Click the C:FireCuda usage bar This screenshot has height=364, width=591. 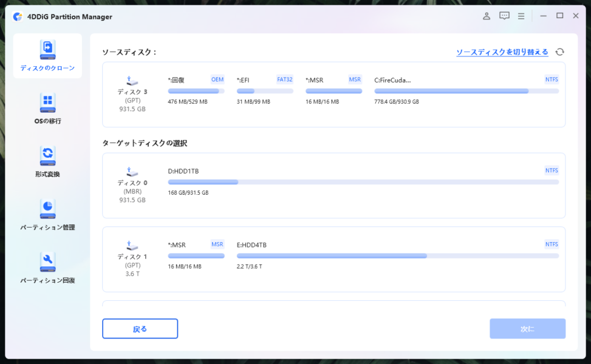[x=466, y=91]
